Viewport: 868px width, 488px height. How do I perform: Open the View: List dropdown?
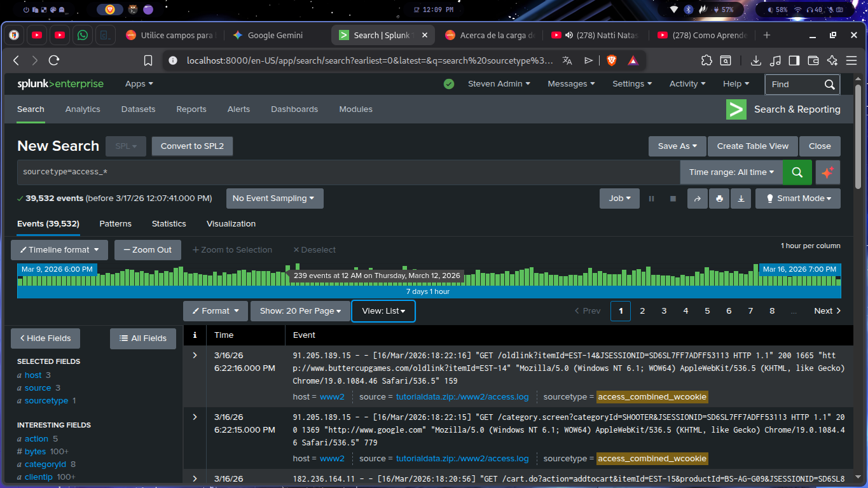[x=383, y=311]
